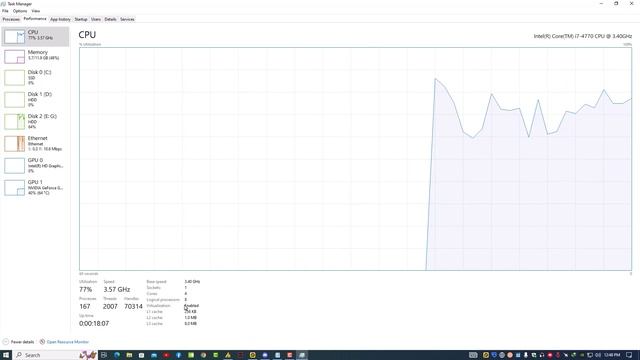Select CPU in the performance sidebar
Viewport: 640px width, 360px height.
(35, 36)
